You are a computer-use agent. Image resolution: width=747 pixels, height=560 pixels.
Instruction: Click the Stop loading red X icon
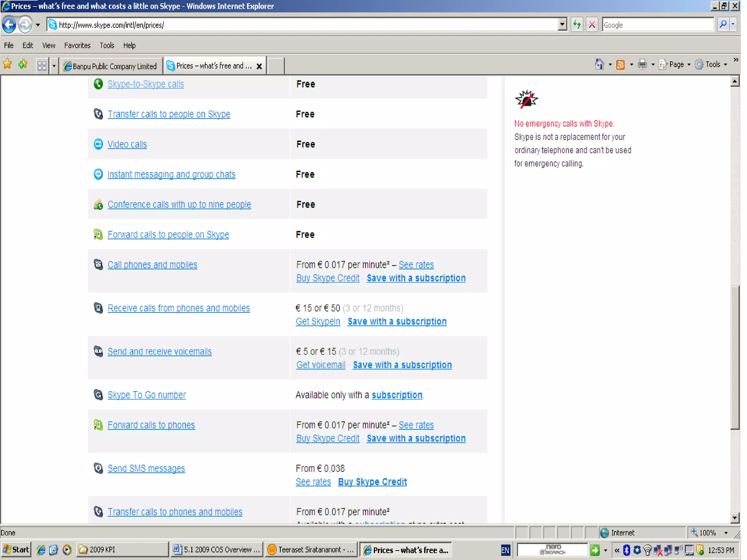tap(592, 25)
